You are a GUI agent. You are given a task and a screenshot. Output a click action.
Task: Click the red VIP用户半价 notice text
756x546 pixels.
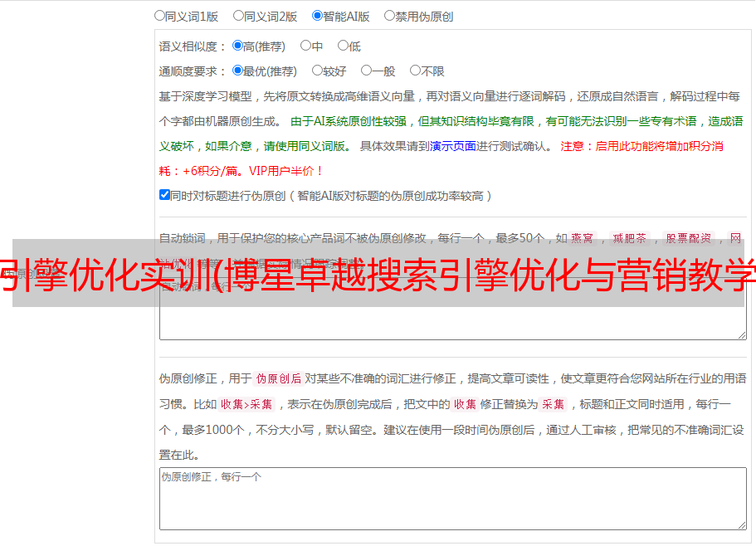pyautogui.click(x=286, y=171)
